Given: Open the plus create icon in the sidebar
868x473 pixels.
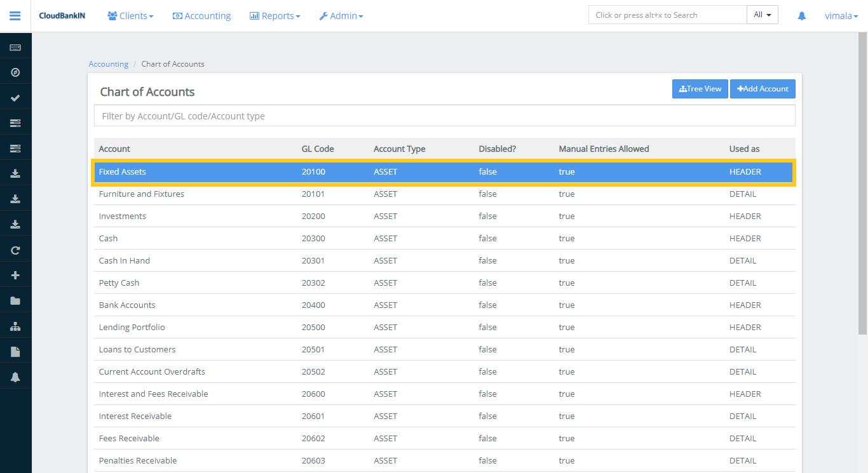Looking at the screenshot, I should coord(15,274).
